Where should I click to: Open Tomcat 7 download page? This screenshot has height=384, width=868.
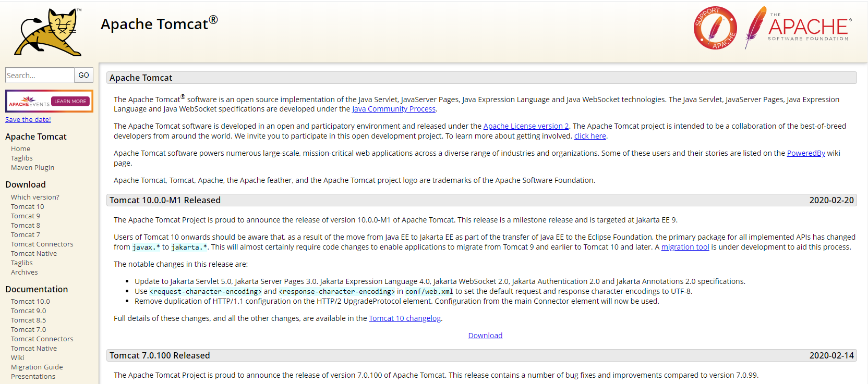tap(26, 234)
